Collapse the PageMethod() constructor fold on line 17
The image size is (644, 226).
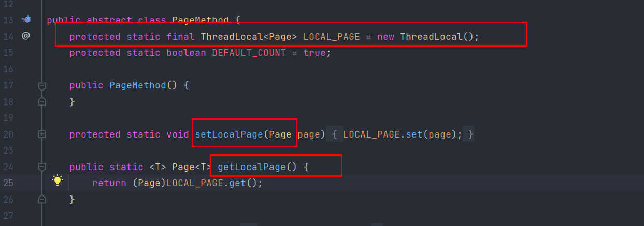pos(42,85)
